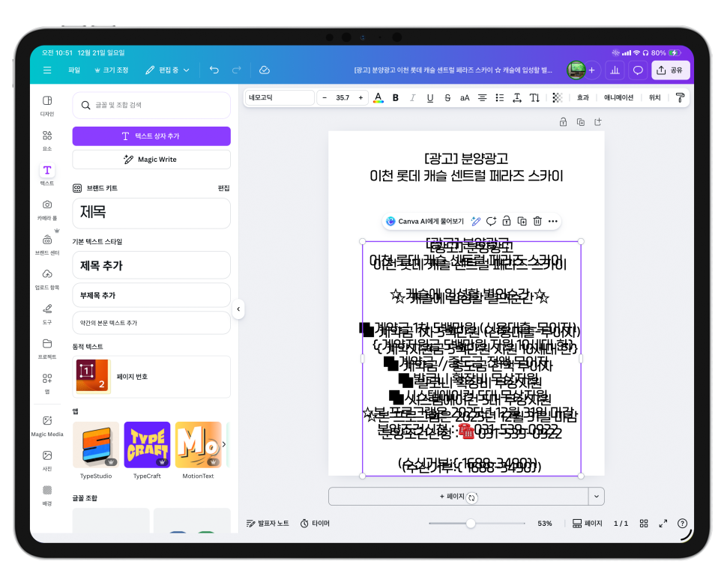Decrease font size with the minus
Image resolution: width=724 pixels, height=588 pixels.
pyautogui.click(x=325, y=98)
